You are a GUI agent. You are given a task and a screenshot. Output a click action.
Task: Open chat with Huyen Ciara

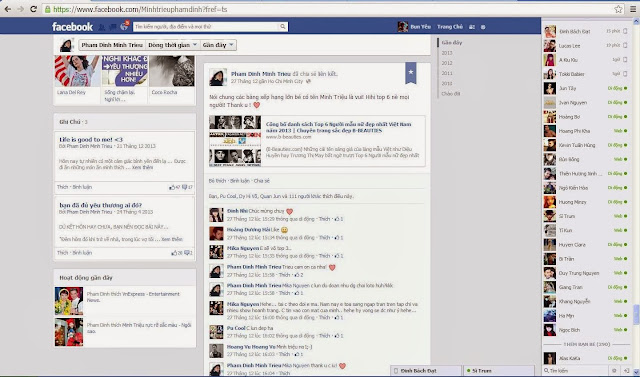click(586, 245)
